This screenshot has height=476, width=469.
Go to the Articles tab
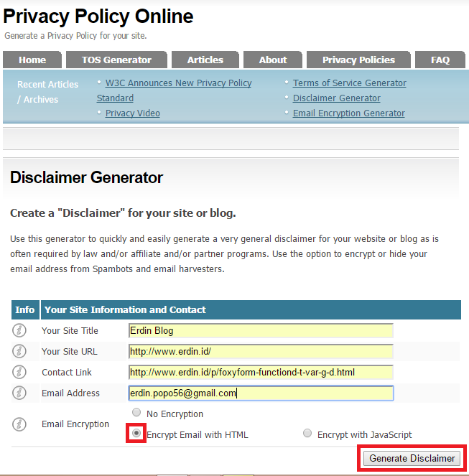tap(205, 60)
